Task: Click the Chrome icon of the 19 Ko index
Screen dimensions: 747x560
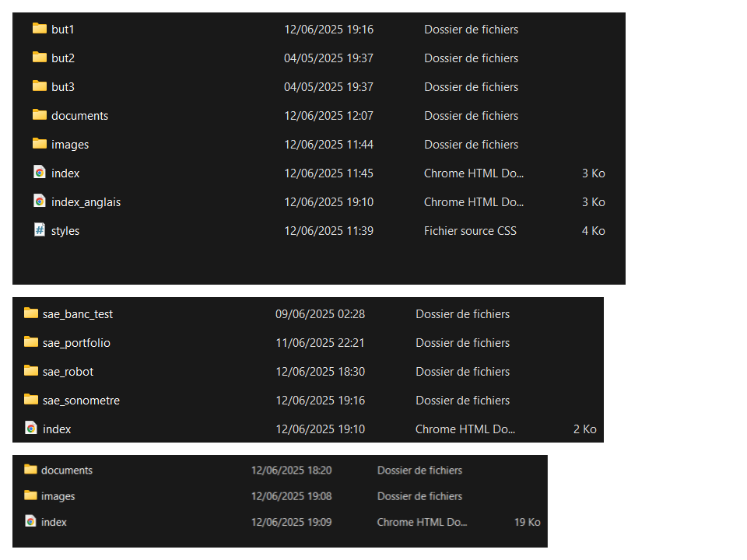Action: (x=30, y=521)
